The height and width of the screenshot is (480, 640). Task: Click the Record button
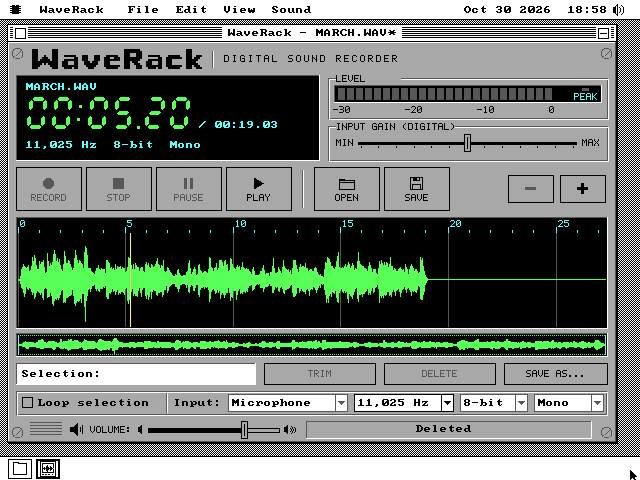[49, 189]
